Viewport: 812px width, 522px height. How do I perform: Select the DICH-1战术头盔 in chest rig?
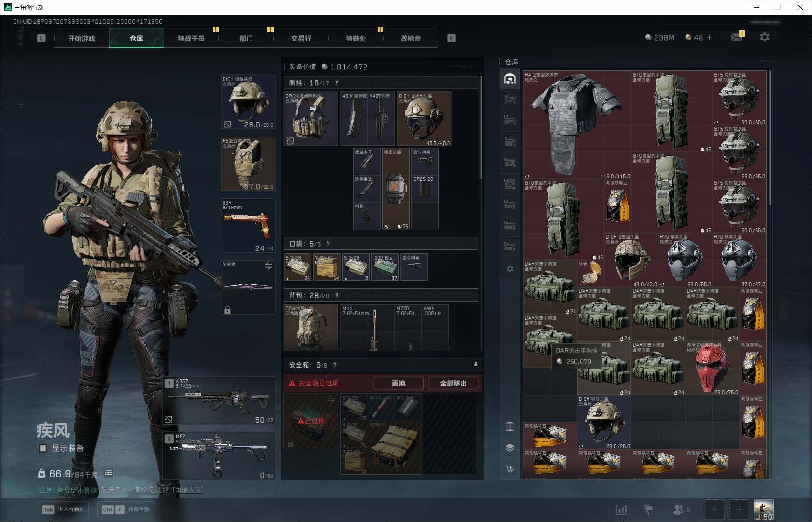(424, 119)
